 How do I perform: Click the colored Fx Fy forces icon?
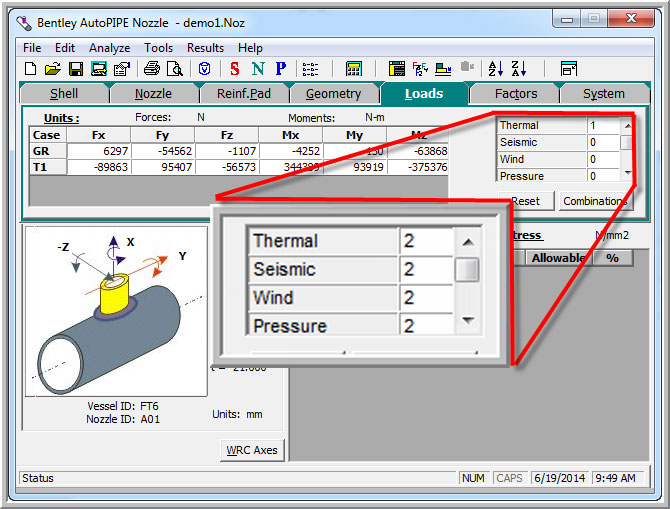coord(420,68)
